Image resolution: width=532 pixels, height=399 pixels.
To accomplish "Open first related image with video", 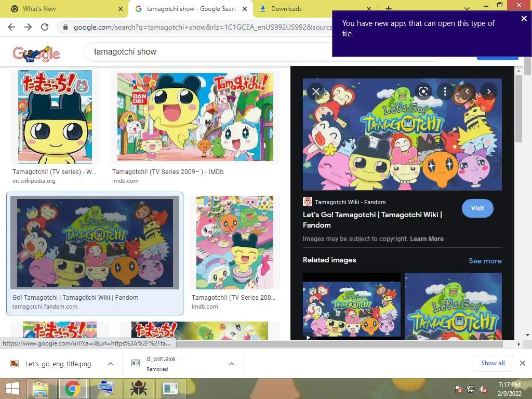I will pyautogui.click(x=352, y=306).
